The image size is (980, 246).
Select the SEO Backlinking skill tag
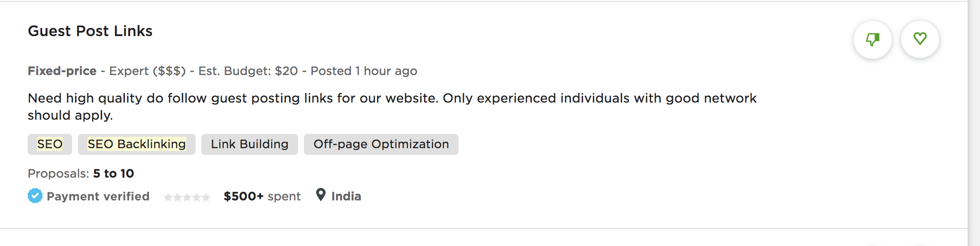(137, 144)
